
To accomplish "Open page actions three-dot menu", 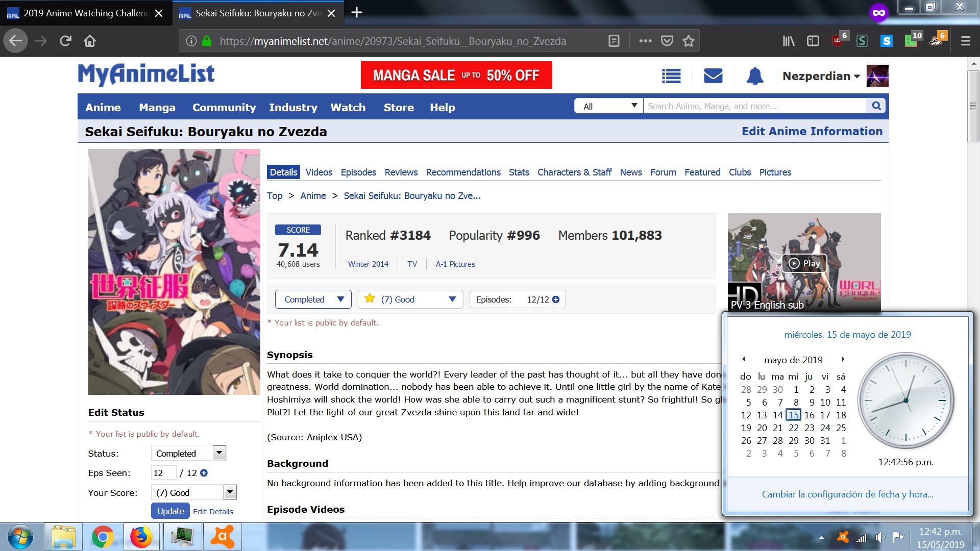I will (645, 41).
